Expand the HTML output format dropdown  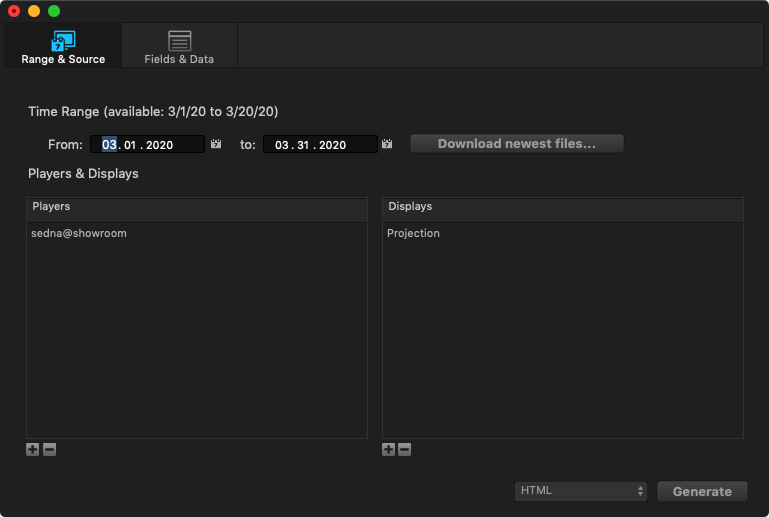pos(582,491)
